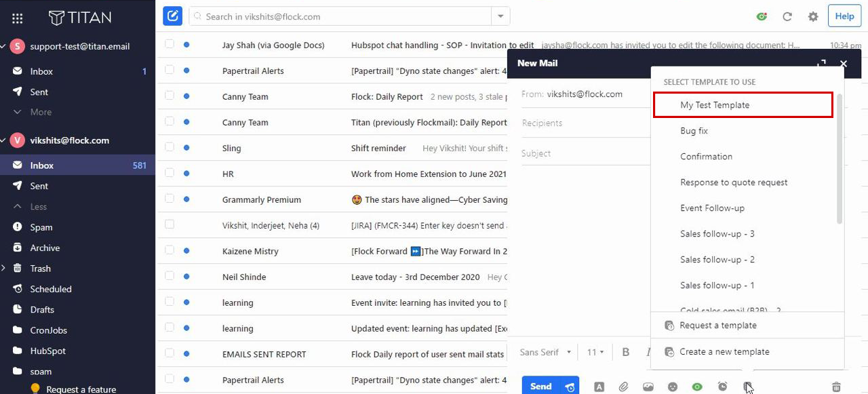This screenshot has height=394, width=868.
Task: Open the font size 11 dropdown
Action: coord(596,352)
